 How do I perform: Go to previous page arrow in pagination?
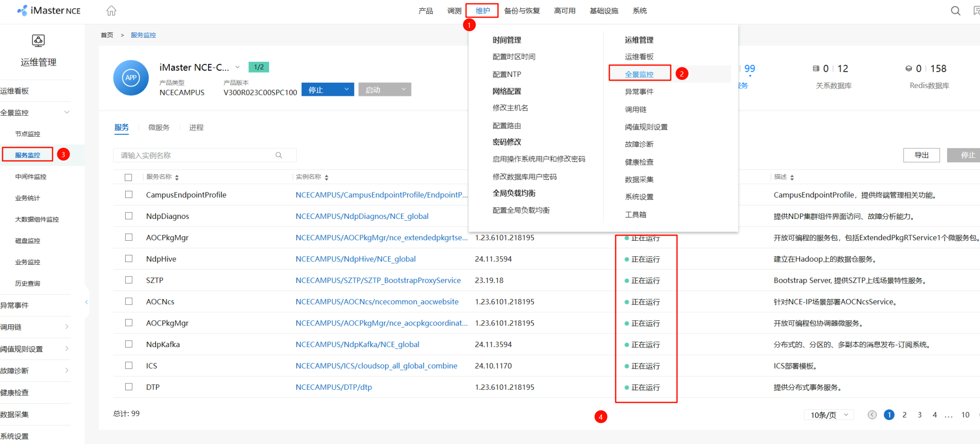872,415
